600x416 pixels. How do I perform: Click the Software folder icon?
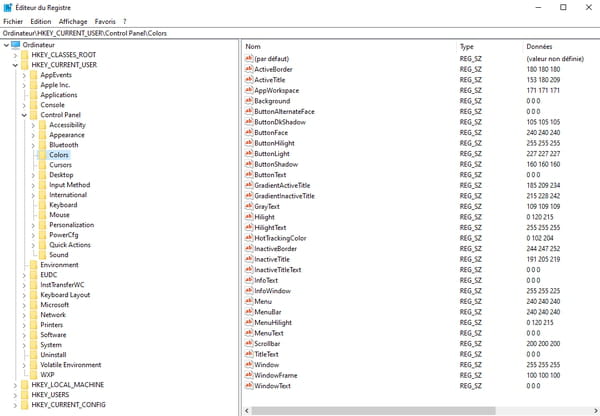click(x=34, y=334)
